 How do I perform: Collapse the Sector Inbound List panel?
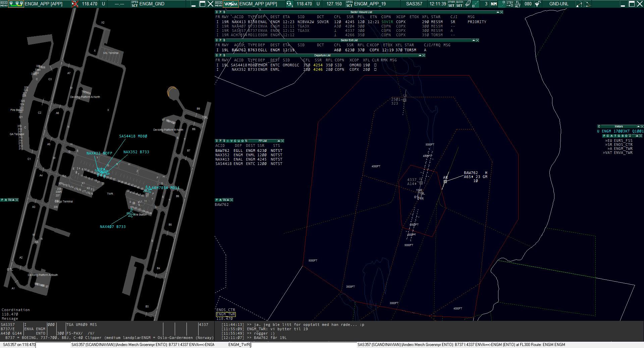497,12
